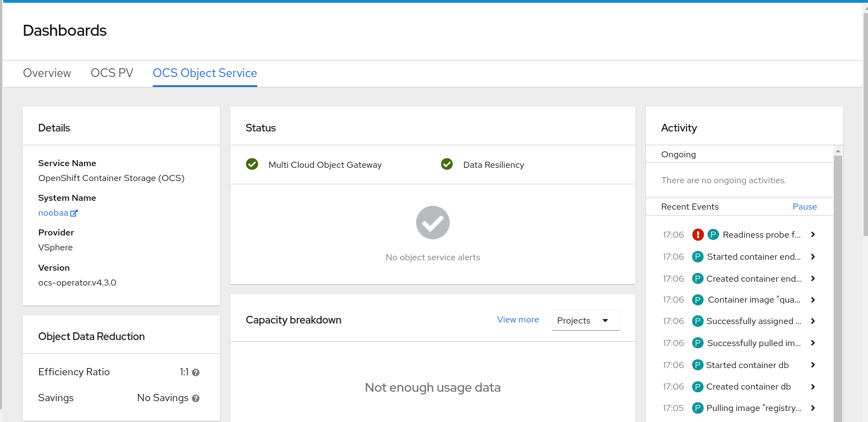
Task: Click the P badge of Readiness probe event
Action: coord(713,234)
